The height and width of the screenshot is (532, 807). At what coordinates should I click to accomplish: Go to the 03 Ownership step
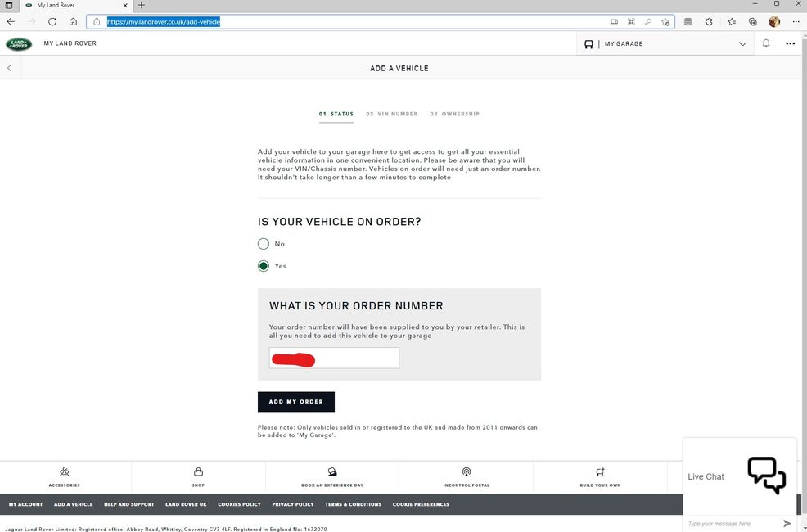coord(454,115)
